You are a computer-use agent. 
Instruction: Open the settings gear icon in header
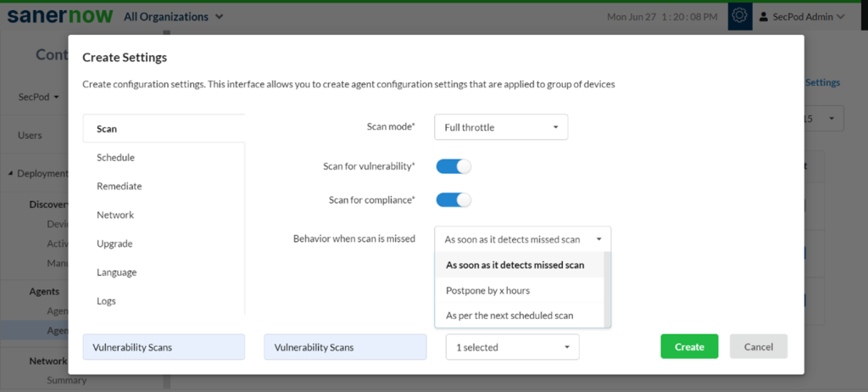[739, 16]
